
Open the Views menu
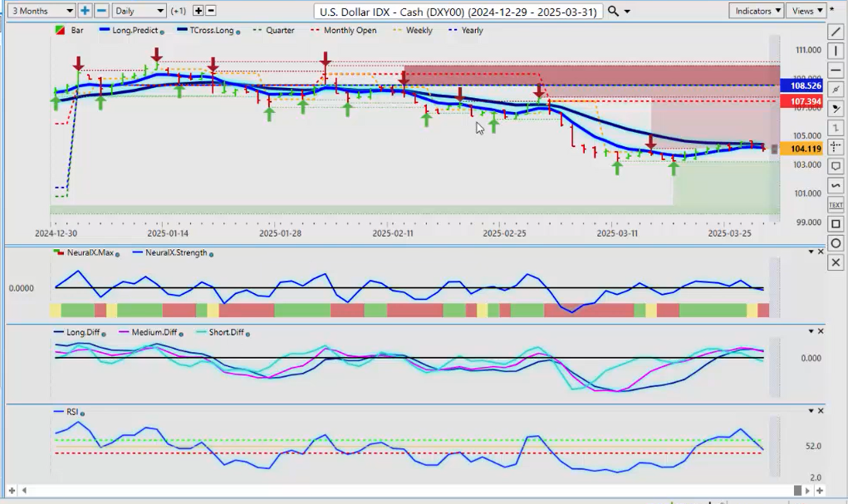(807, 11)
